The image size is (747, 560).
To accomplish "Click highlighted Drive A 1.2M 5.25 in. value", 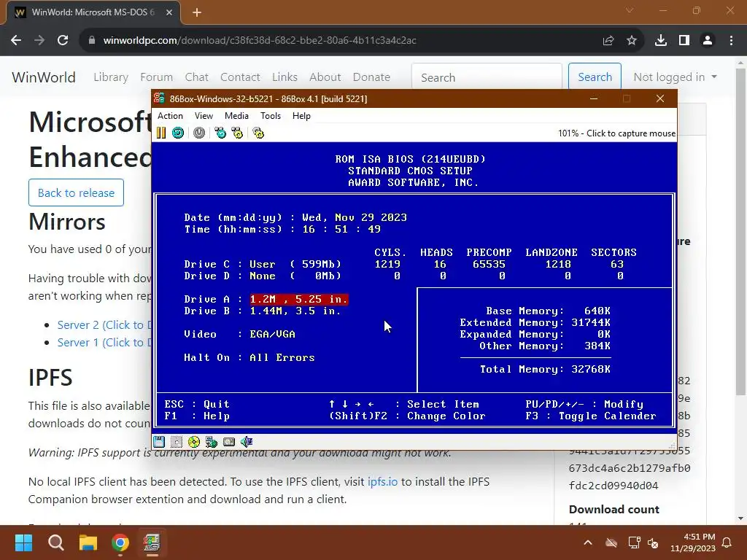I will 298,299.
